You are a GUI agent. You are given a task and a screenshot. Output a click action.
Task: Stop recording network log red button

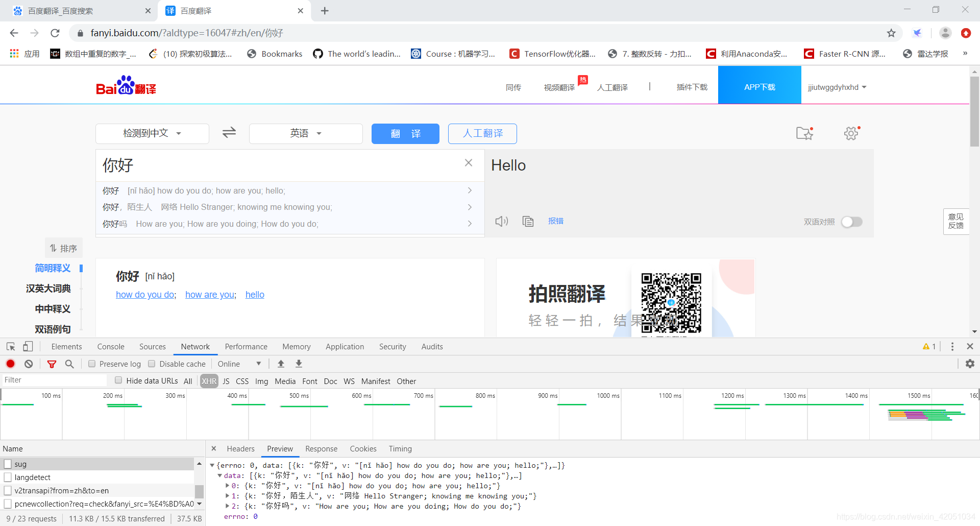click(11, 364)
